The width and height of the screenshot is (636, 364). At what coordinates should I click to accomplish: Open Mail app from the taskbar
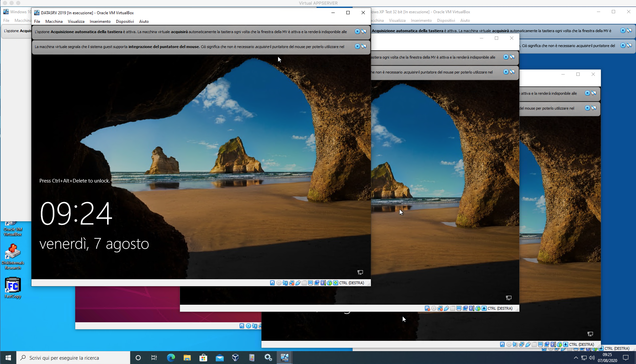pyautogui.click(x=219, y=358)
